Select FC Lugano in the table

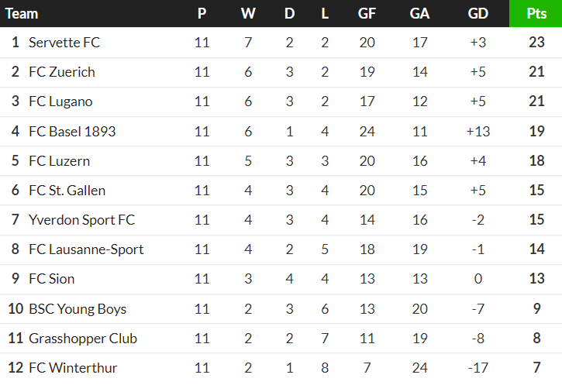point(60,101)
